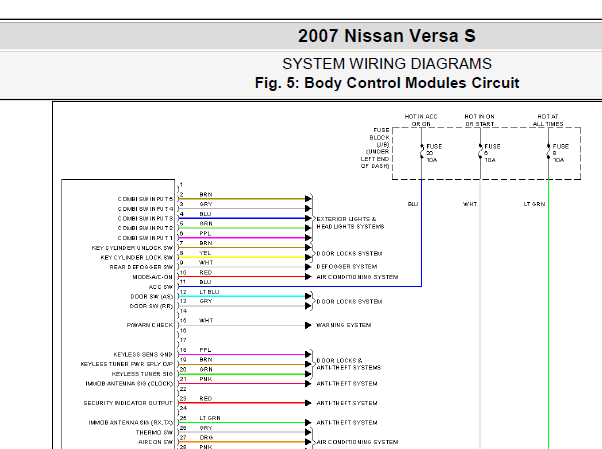Click the fuse label under 'HOT IN ON OR START'

coord(492,153)
